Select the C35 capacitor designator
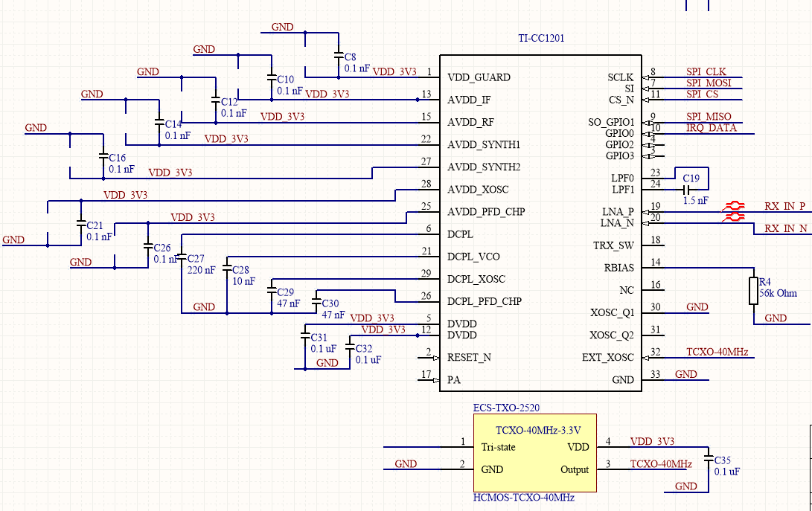The image size is (812, 511). 723,460
